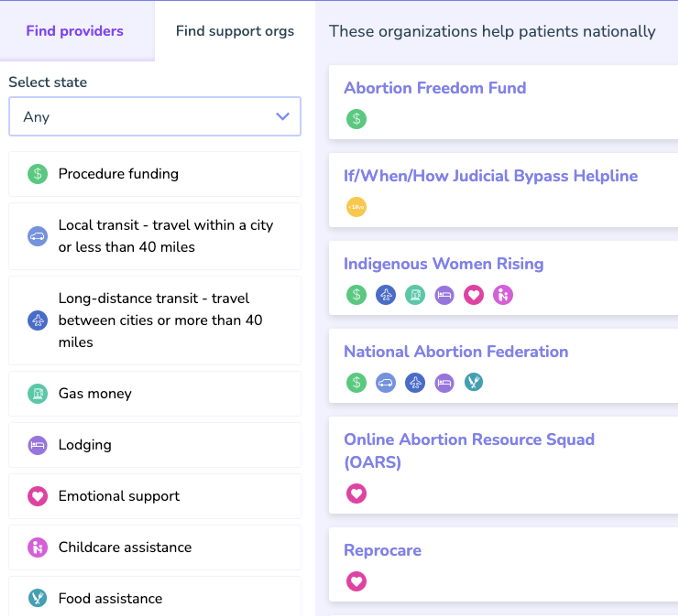The width and height of the screenshot is (678, 616).
Task: Click the Childcare assistance icon
Action: (37, 548)
